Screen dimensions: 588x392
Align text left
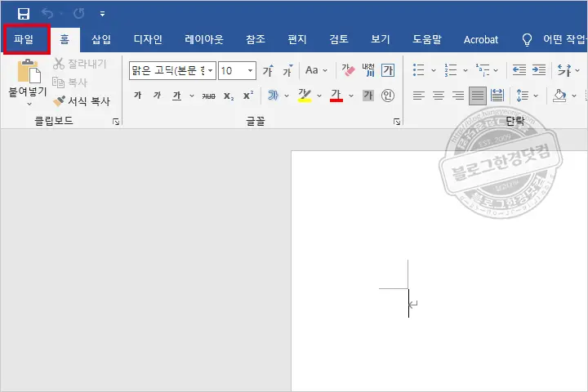coord(419,96)
